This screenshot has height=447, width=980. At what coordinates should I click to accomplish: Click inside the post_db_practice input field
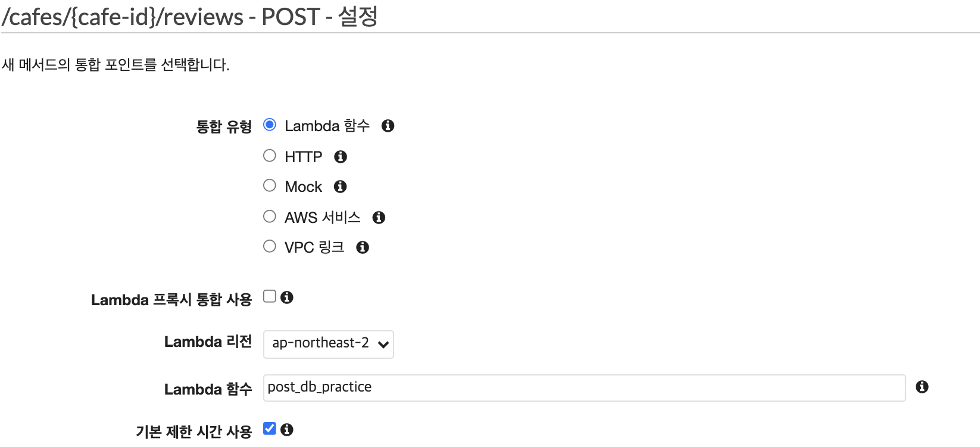(x=536, y=387)
